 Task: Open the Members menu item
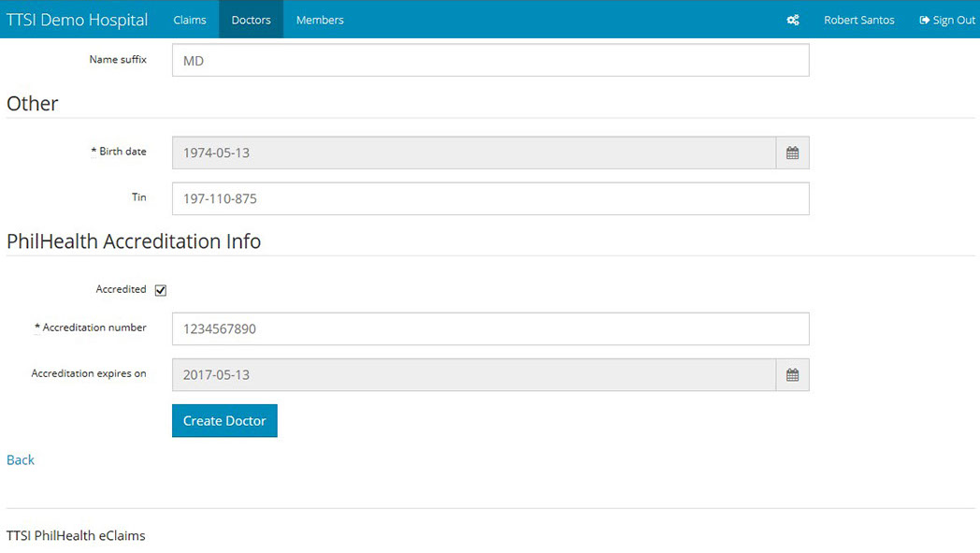click(320, 21)
